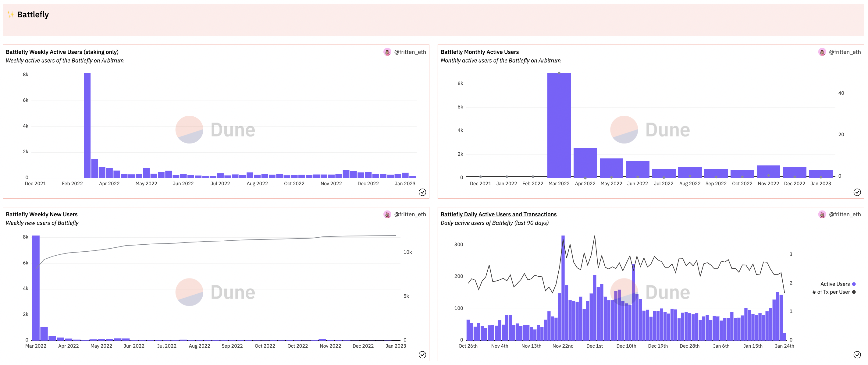
Task: Click '10k' right axis label on Weekly New Users
Action: point(407,252)
